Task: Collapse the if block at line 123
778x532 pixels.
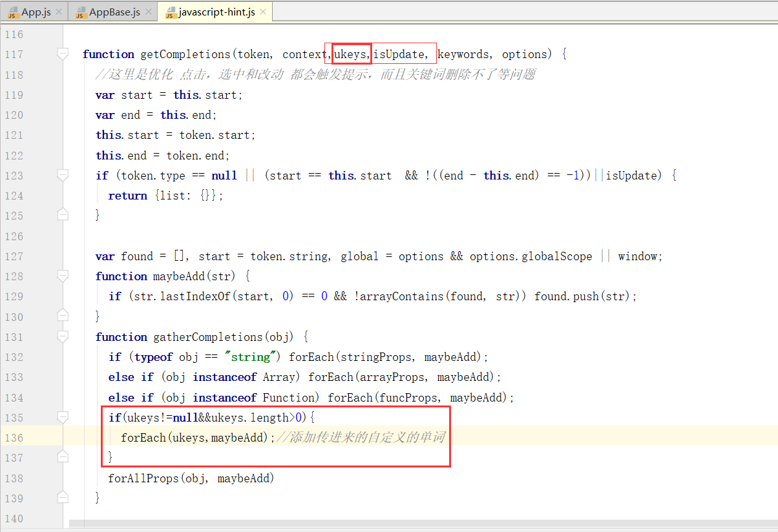Action: (x=63, y=176)
